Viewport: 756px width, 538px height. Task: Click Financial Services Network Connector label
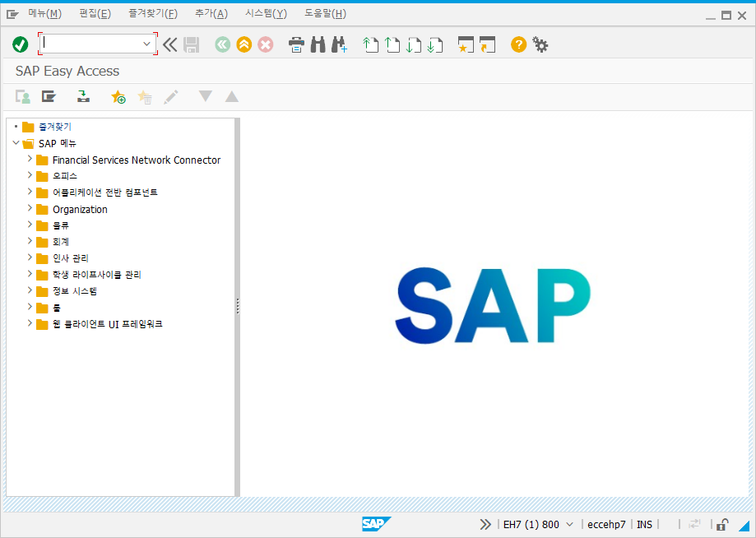[x=137, y=160]
